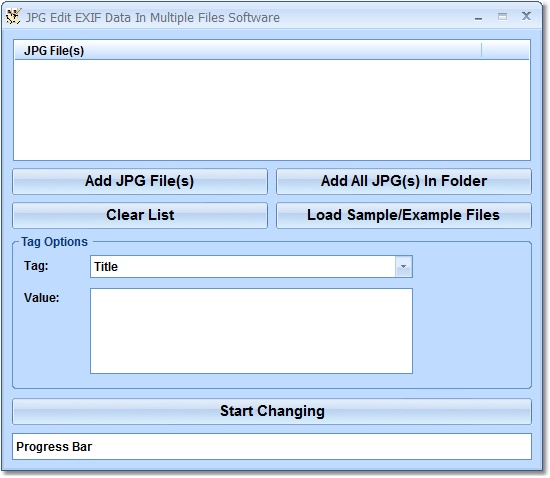Load Sample/Example Files
This screenshot has width=550, height=478.
click(x=404, y=215)
